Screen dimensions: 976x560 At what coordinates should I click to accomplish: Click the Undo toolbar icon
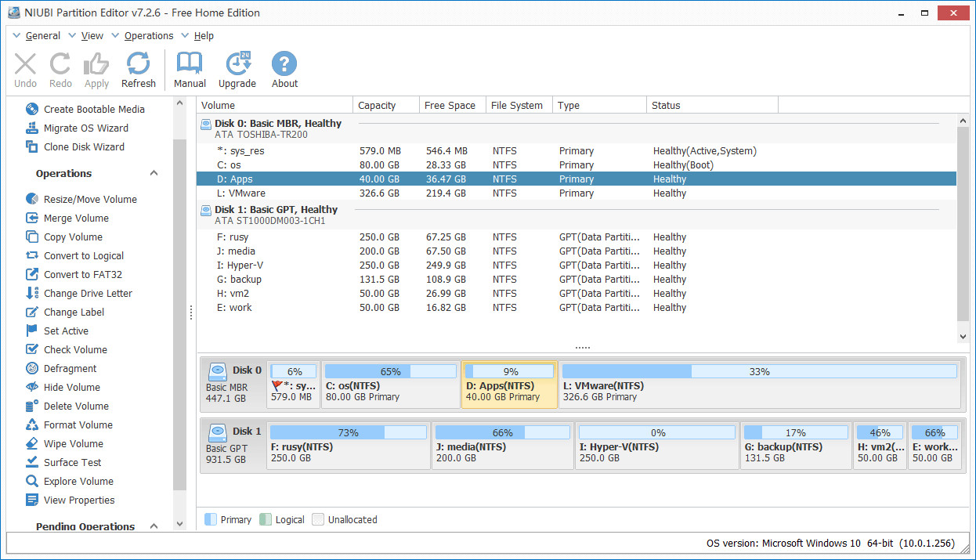click(25, 64)
